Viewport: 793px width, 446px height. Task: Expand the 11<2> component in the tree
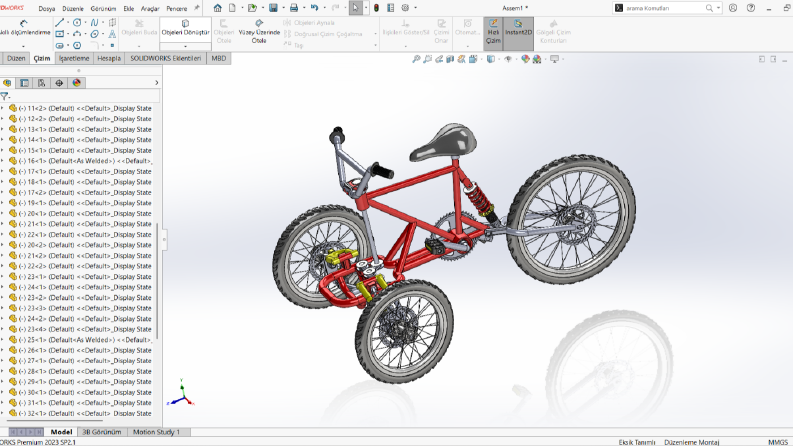[3, 108]
